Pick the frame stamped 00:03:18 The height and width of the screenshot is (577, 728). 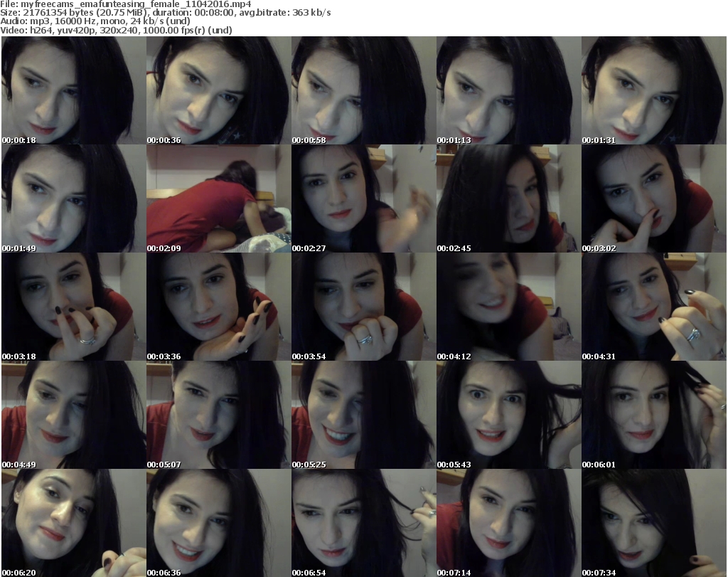74,307
